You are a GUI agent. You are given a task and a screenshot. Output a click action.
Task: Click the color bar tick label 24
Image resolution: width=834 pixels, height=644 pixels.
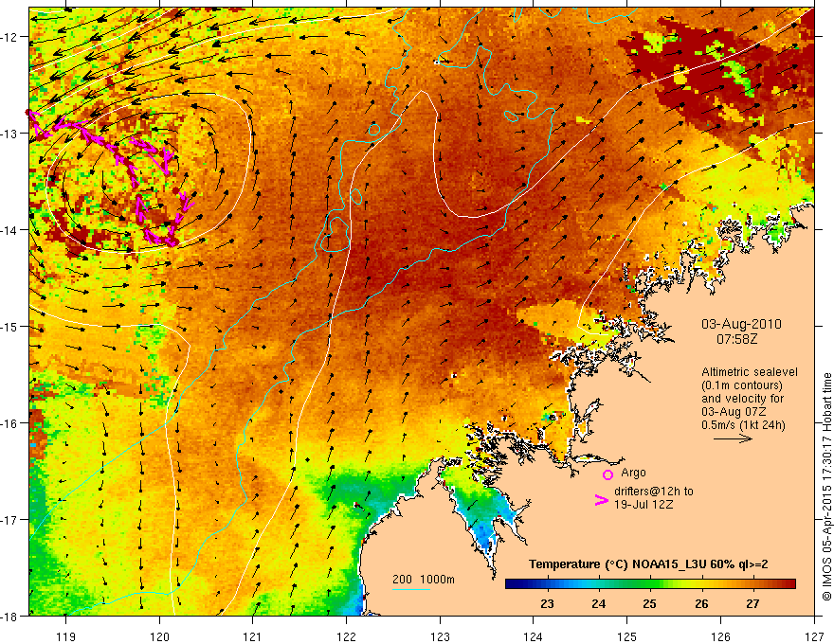[598, 604]
